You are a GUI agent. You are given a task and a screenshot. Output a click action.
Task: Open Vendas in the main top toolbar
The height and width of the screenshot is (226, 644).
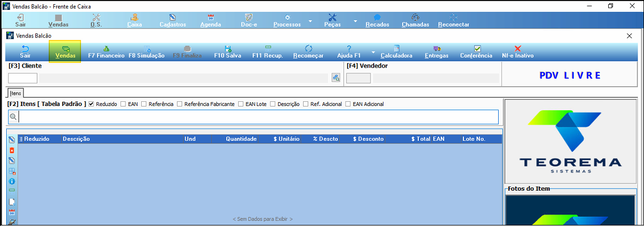coord(58,20)
